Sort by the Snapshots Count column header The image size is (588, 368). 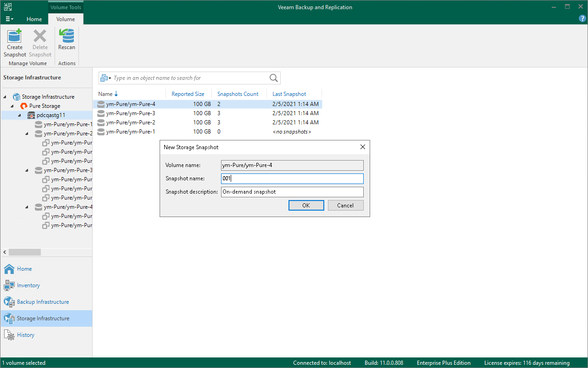tap(238, 94)
